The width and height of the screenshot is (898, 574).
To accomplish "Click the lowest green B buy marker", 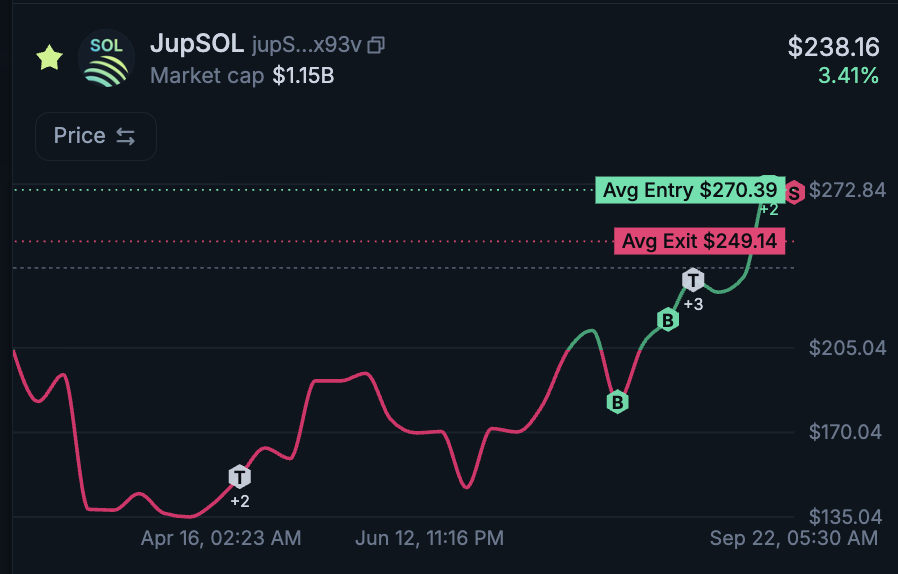I will coord(618,402).
